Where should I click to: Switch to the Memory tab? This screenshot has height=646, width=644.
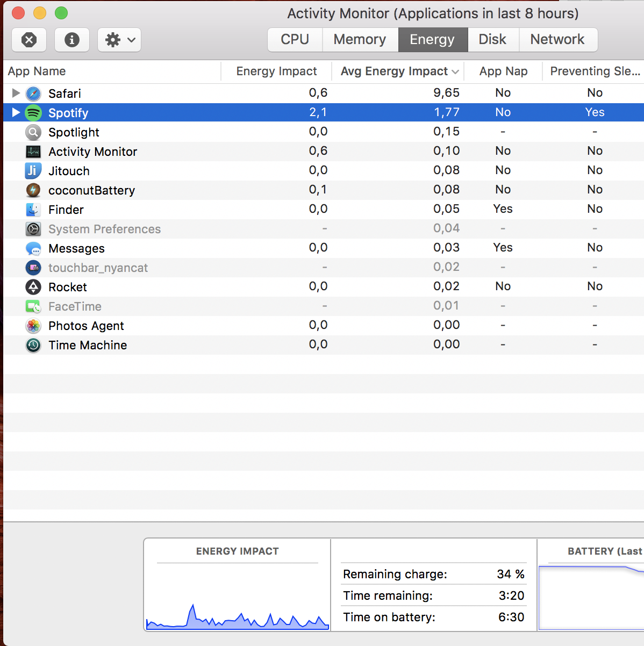point(360,40)
